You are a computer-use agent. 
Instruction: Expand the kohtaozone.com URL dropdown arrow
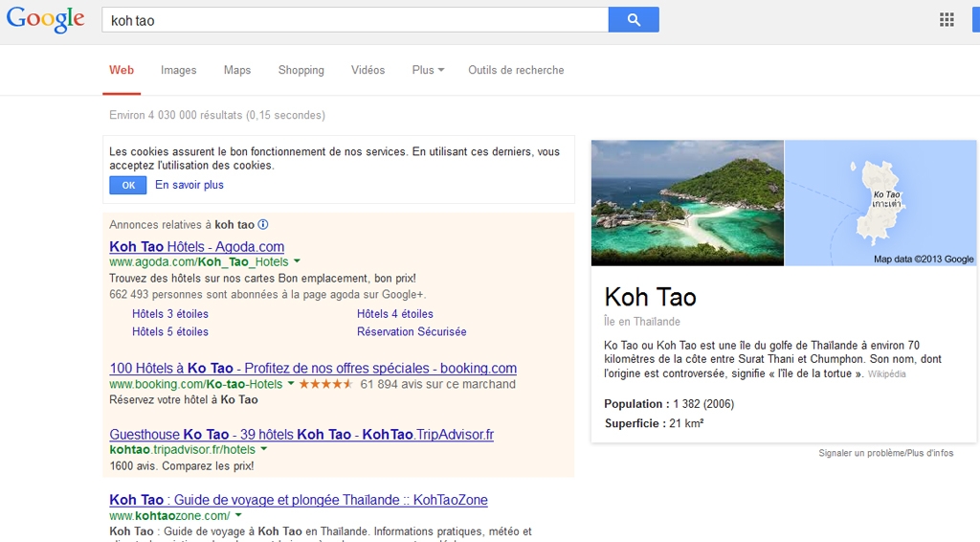[238, 516]
